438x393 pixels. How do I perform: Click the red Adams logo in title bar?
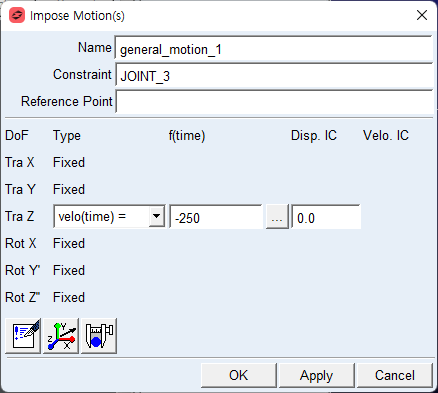pyautogui.click(x=17, y=16)
